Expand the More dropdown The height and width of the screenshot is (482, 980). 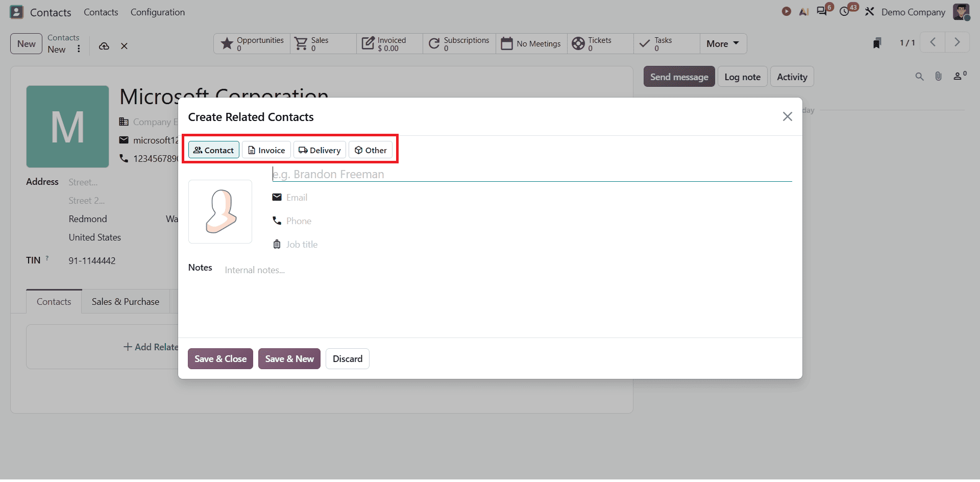(x=723, y=44)
